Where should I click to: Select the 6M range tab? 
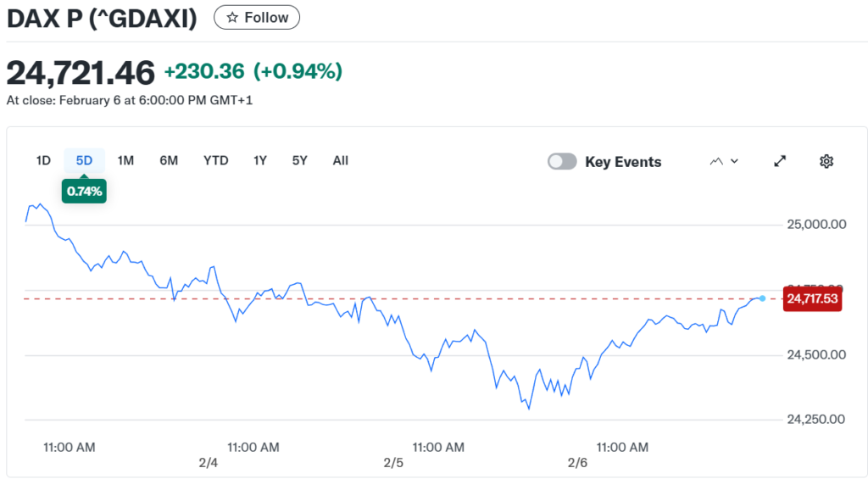coord(169,160)
